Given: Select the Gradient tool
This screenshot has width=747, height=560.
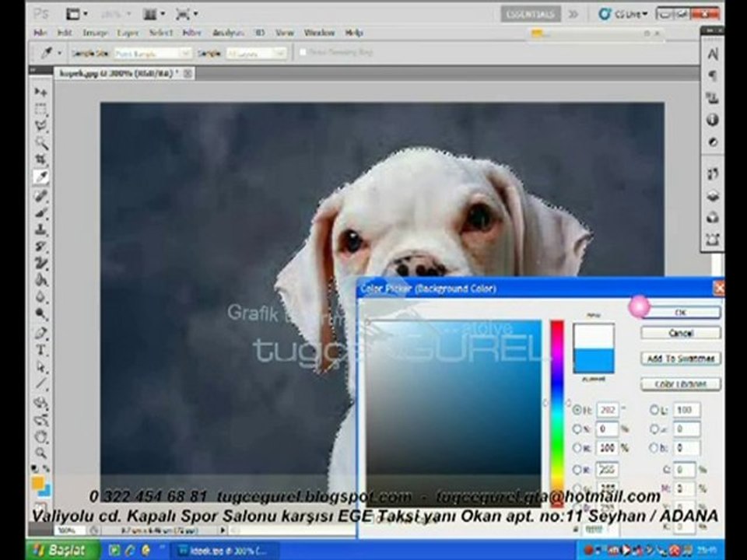Looking at the screenshot, I should click(41, 281).
